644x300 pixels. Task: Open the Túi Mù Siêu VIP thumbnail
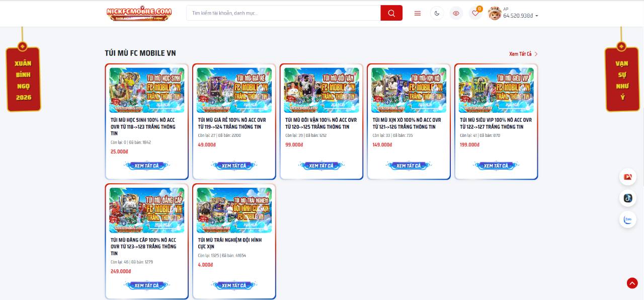pos(496,90)
